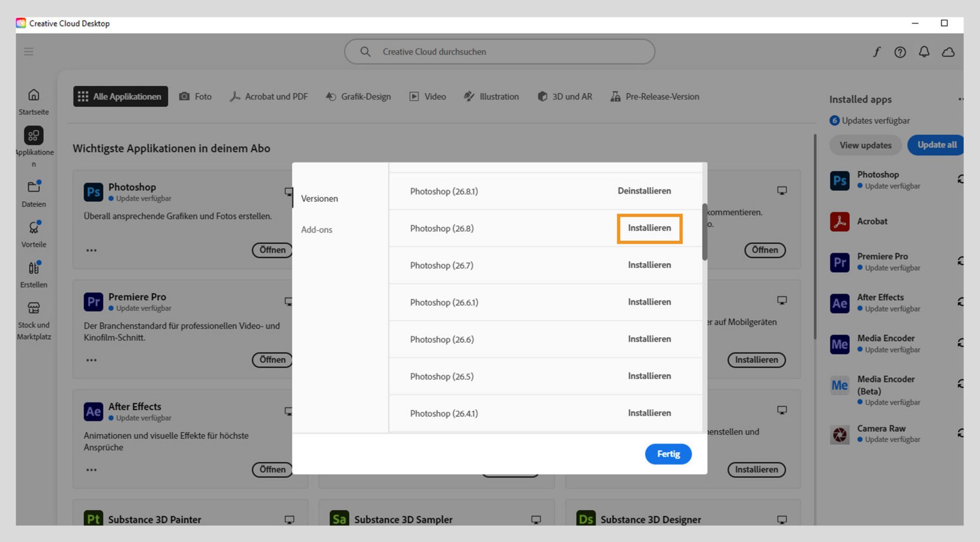
Task: Switch to the Illustration tab
Action: [x=491, y=97]
